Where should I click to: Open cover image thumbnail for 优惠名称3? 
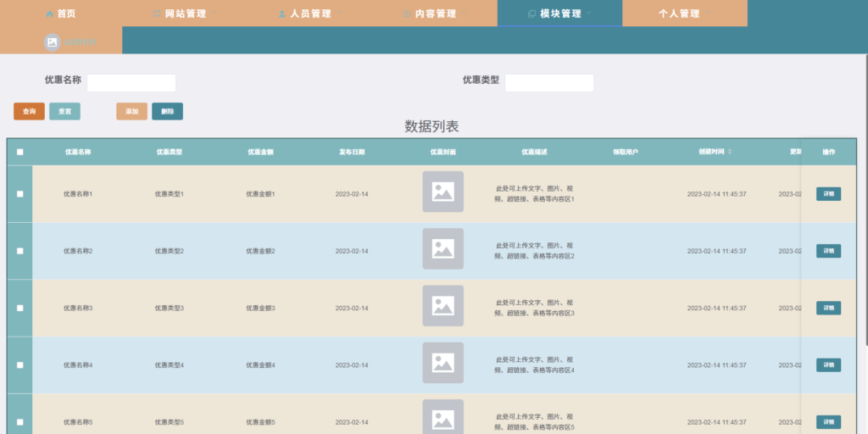point(442,305)
